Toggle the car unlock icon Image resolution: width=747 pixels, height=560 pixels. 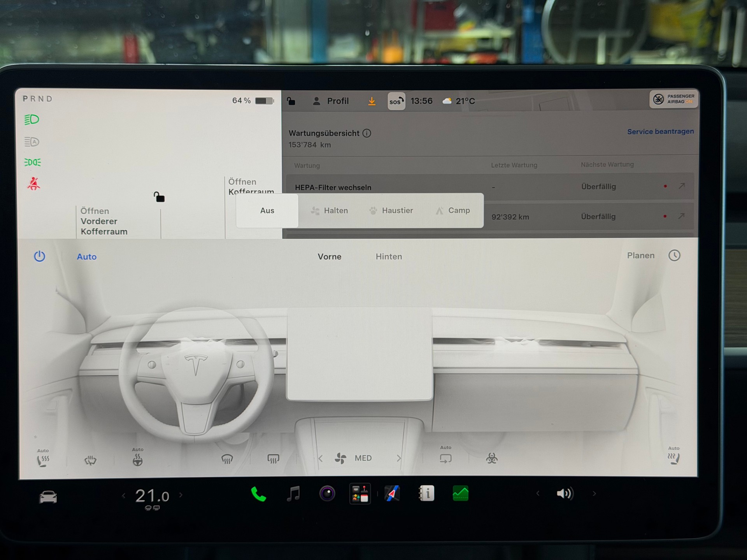pos(159,197)
